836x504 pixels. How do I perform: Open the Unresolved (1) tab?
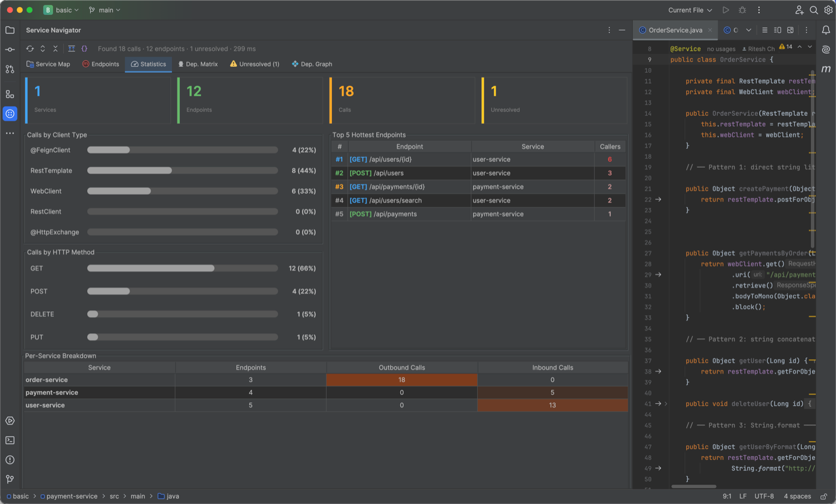tap(254, 64)
